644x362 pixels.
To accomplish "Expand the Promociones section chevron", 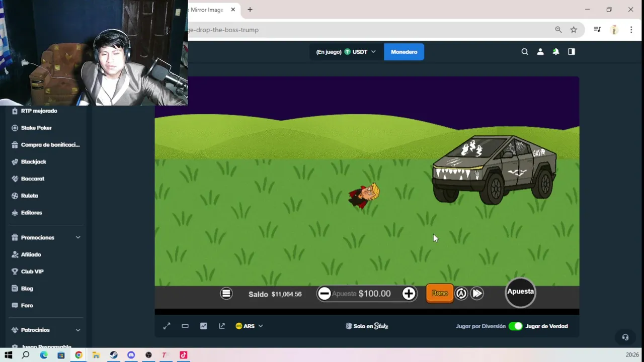I will pos(77,237).
